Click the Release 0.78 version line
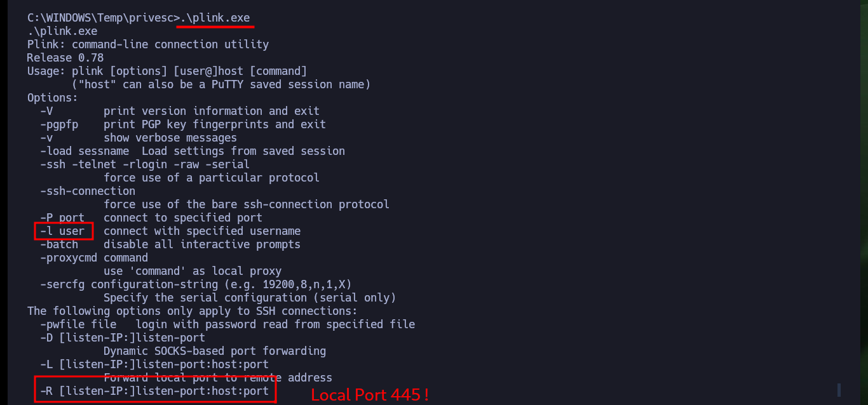868x405 pixels. [65, 58]
